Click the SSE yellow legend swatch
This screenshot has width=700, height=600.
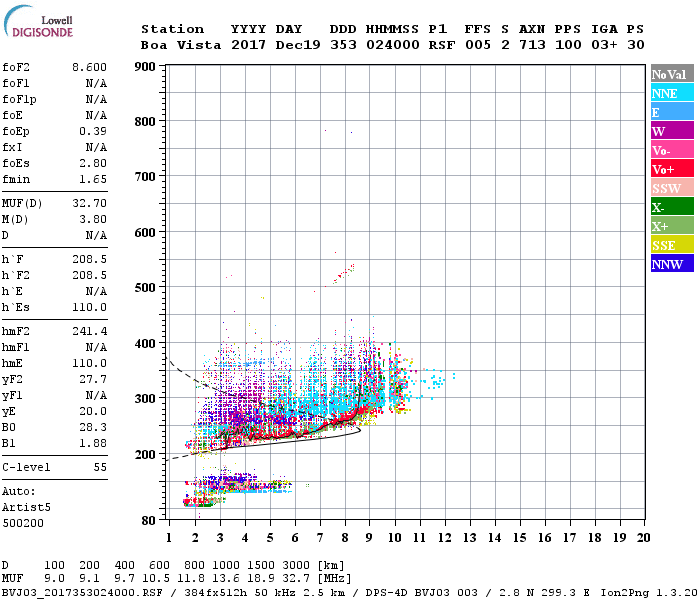672,245
